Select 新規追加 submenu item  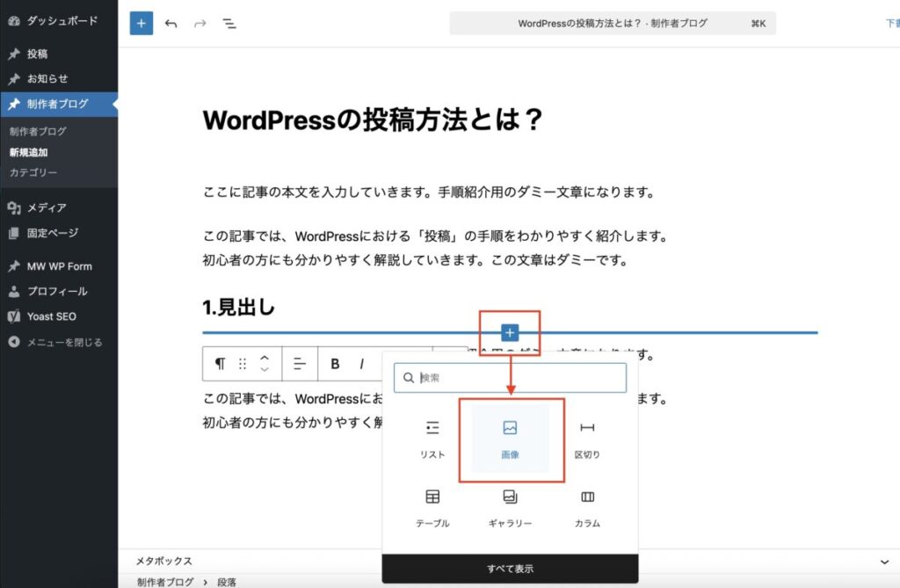(29, 152)
